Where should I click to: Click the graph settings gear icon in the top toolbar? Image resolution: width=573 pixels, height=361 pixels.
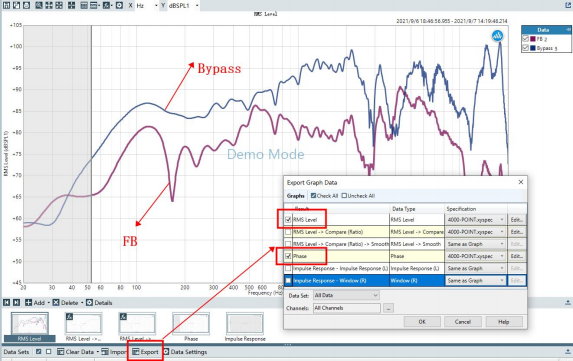coord(119,5)
